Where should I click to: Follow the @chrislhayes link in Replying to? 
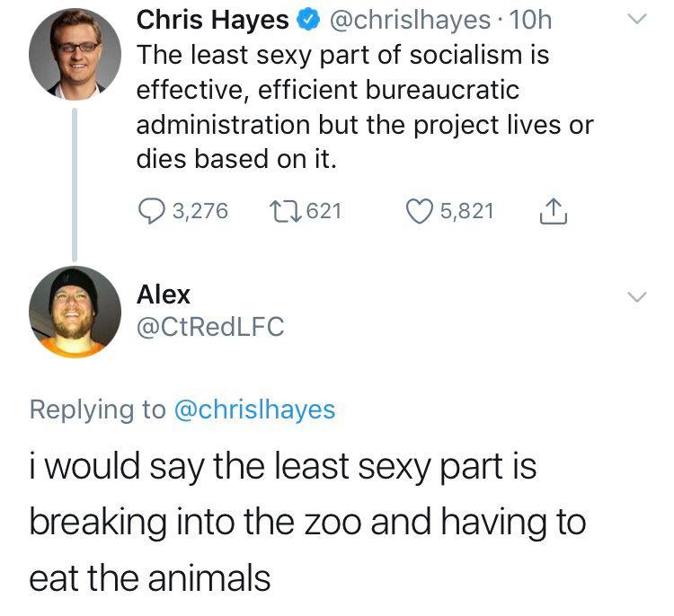pyautogui.click(x=255, y=409)
